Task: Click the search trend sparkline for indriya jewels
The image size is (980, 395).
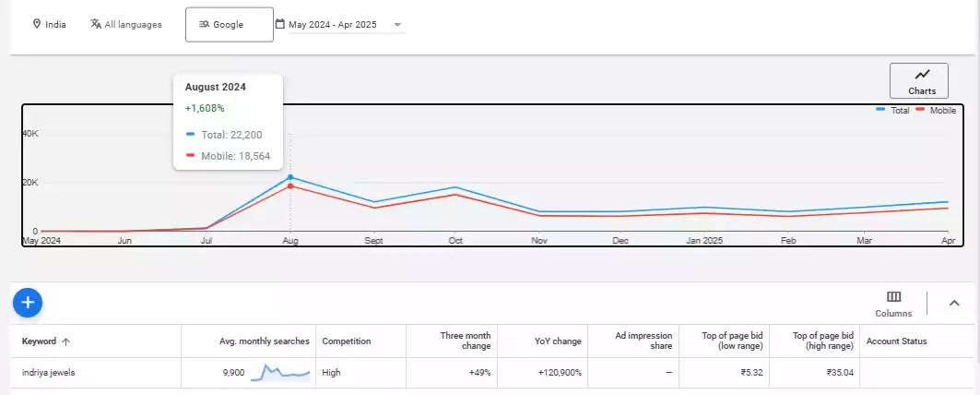Action: [x=280, y=372]
